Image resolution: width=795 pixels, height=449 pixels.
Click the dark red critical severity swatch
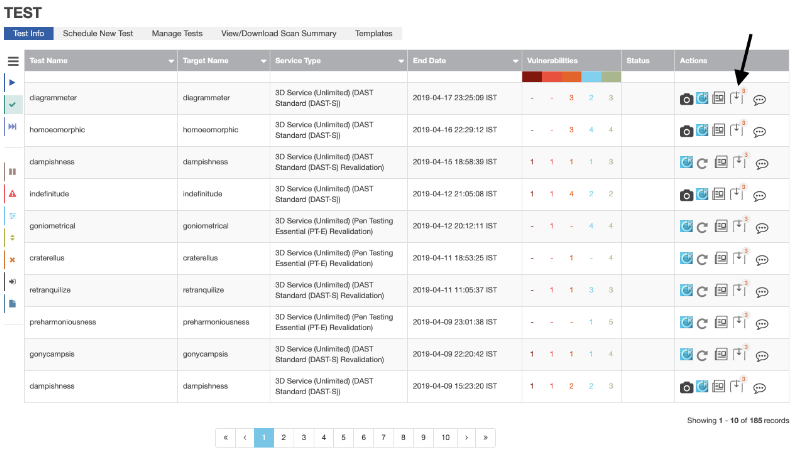532,77
